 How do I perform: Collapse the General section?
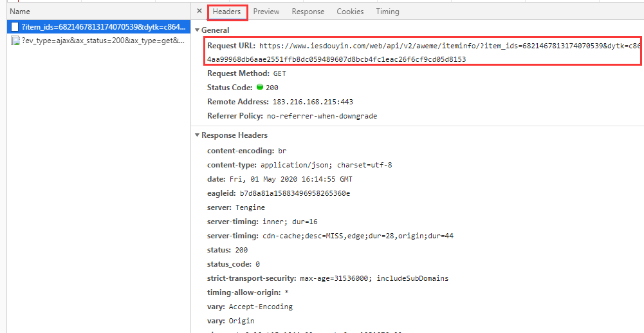pos(198,30)
